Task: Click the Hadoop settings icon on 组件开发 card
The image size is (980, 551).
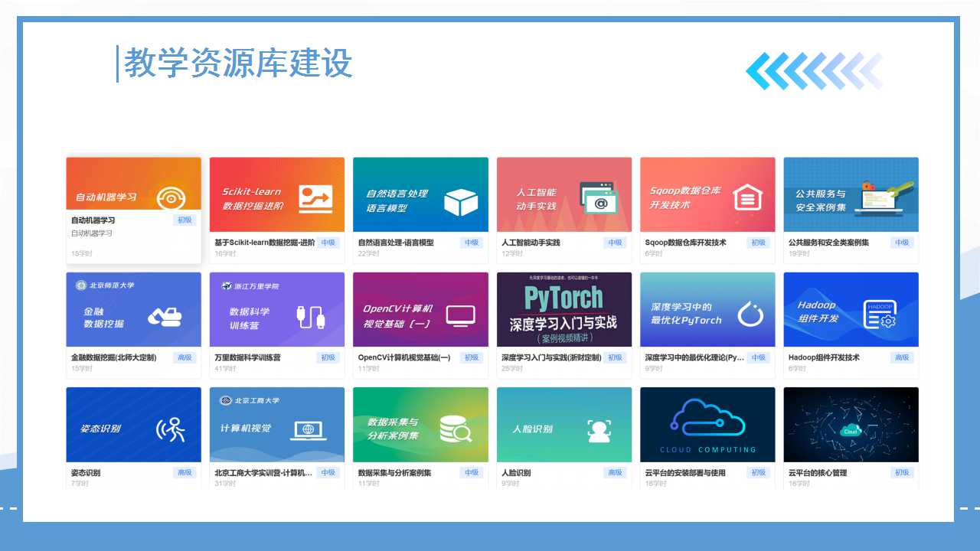Action: pyautogui.click(x=880, y=315)
